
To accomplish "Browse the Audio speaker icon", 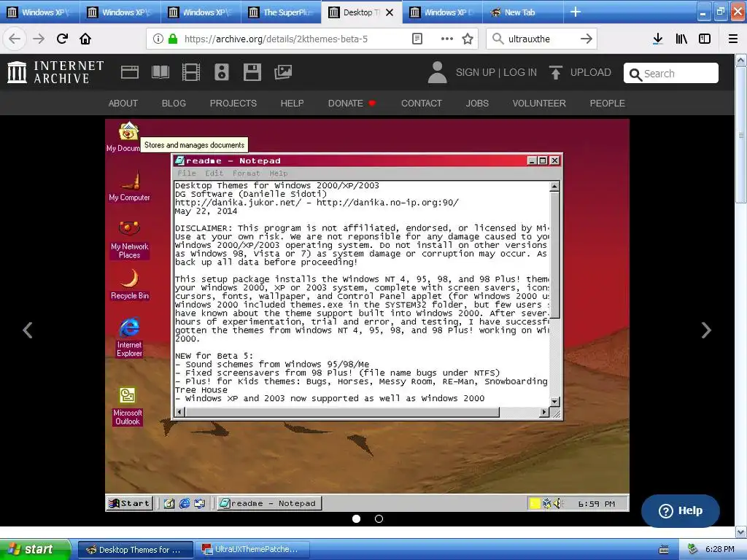I will tap(222, 72).
